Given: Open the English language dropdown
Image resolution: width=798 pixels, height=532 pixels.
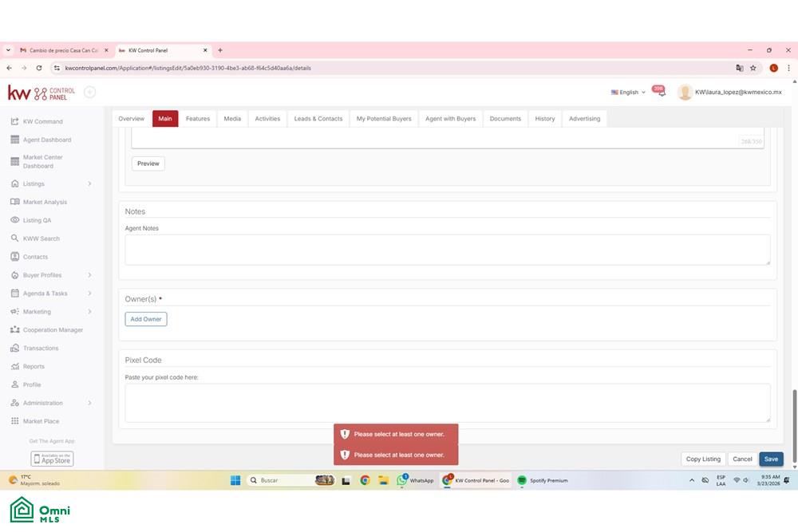Looking at the screenshot, I should 628,92.
